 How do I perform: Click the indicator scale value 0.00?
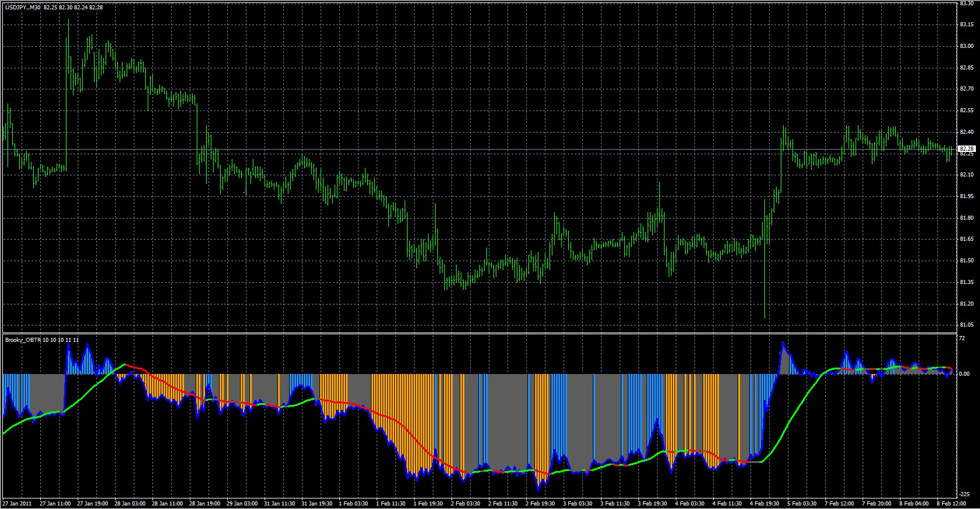coord(965,374)
